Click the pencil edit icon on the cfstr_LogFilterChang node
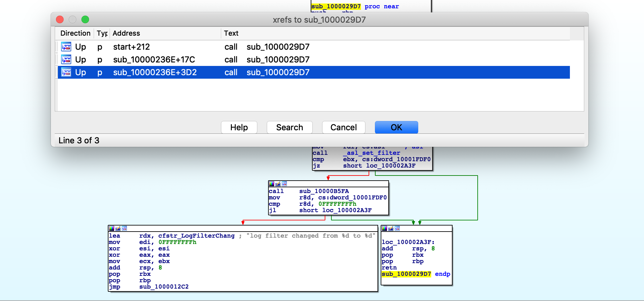 point(118,228)
